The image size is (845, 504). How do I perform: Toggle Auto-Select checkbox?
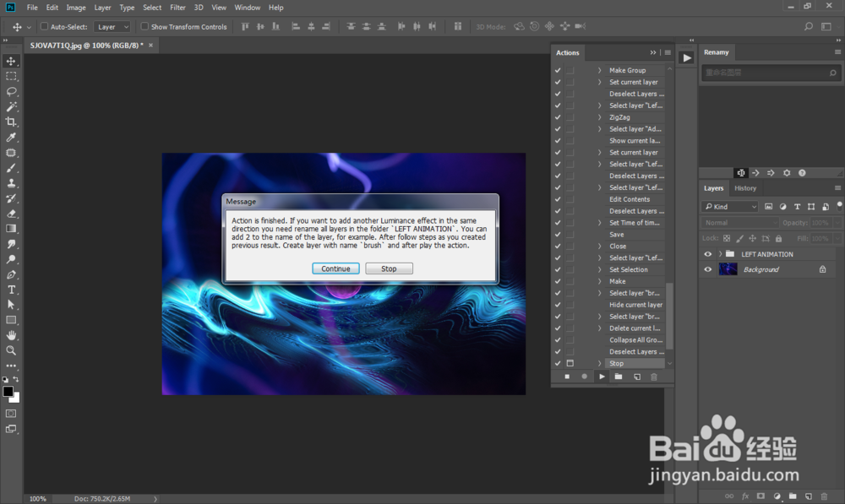[x=44, y=26]
